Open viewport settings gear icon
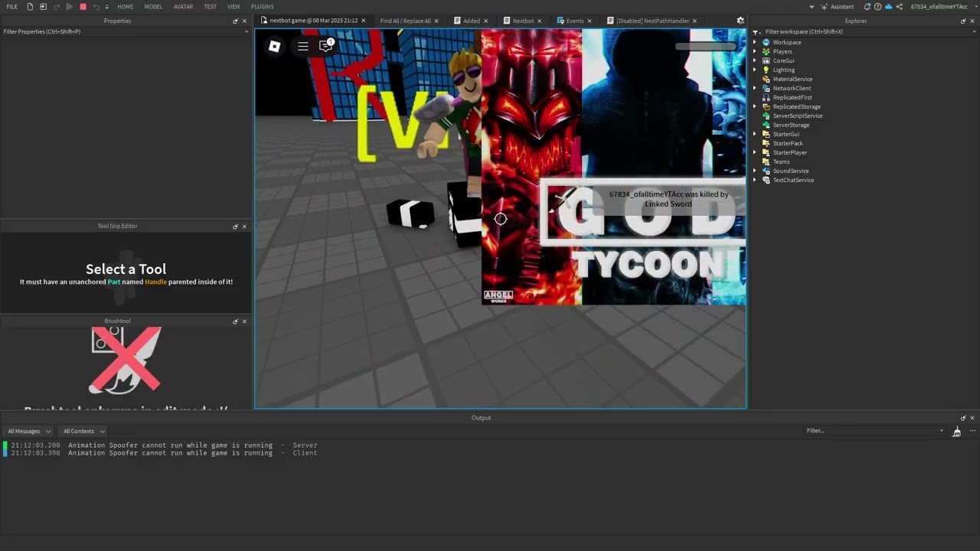 tap(740, 21)
